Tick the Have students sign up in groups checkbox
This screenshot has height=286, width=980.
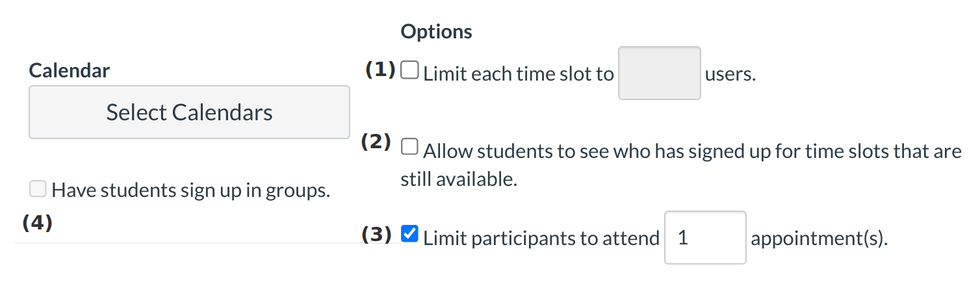[38, 189]
